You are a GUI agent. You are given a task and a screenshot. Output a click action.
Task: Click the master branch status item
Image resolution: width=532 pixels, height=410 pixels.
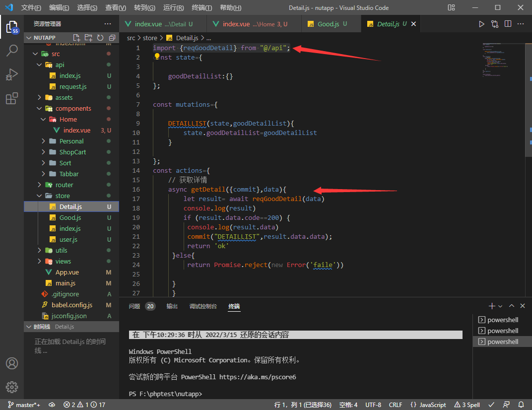pos(24,405)
